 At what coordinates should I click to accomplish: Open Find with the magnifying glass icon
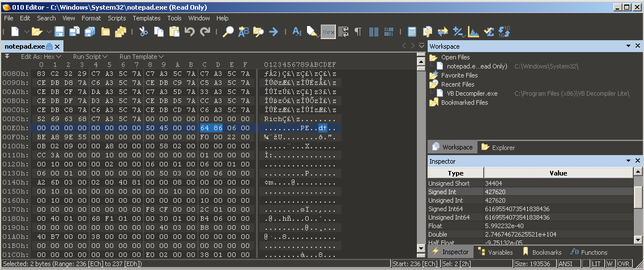click(x=228, y=32)
